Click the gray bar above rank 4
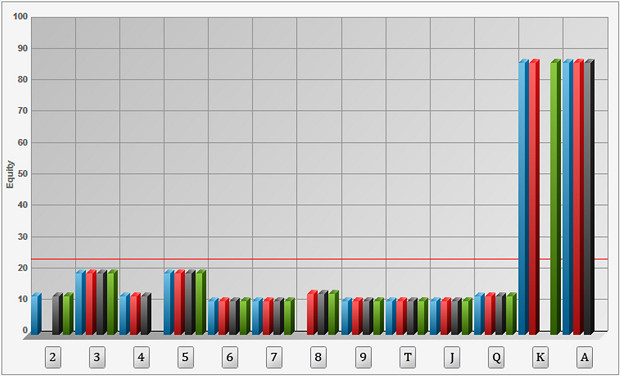Screen dimensions: 620x376 (x=146, y=314)
